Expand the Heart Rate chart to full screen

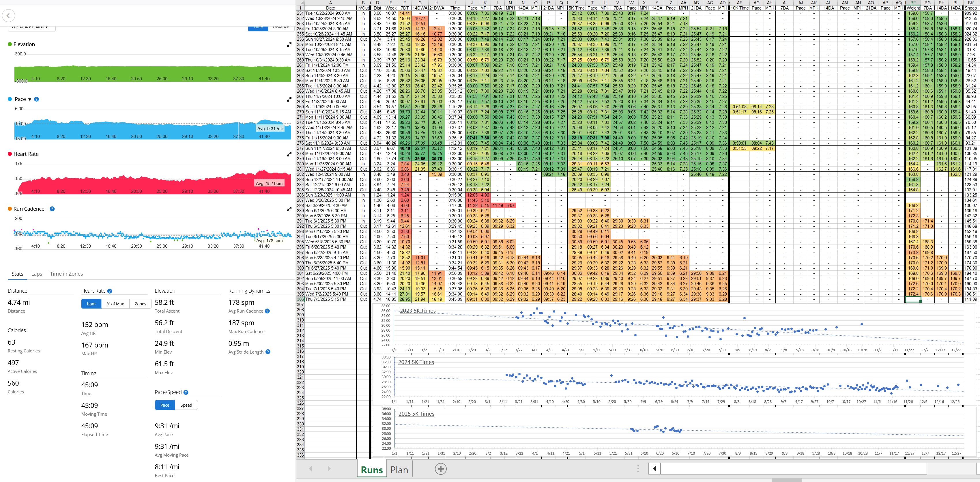click(289, 154)
